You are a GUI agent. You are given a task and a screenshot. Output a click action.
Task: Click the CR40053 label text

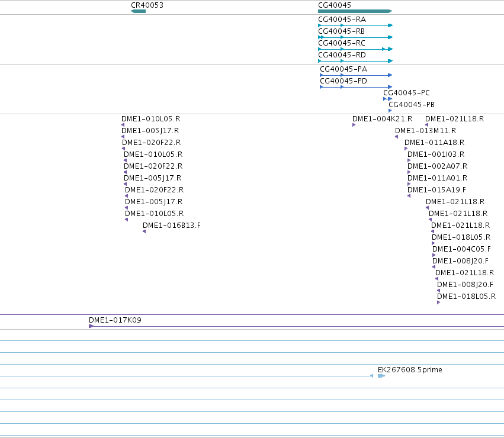[x=147, y=5]
